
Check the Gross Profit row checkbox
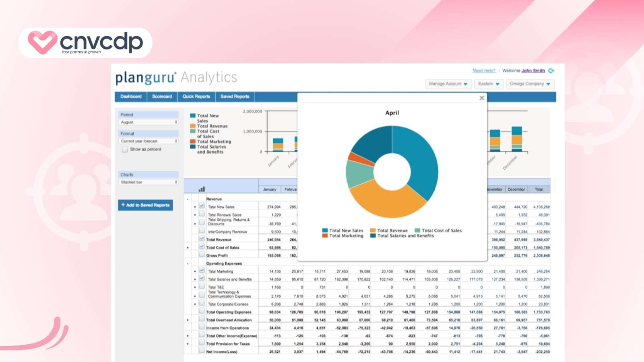coord(202,255)
